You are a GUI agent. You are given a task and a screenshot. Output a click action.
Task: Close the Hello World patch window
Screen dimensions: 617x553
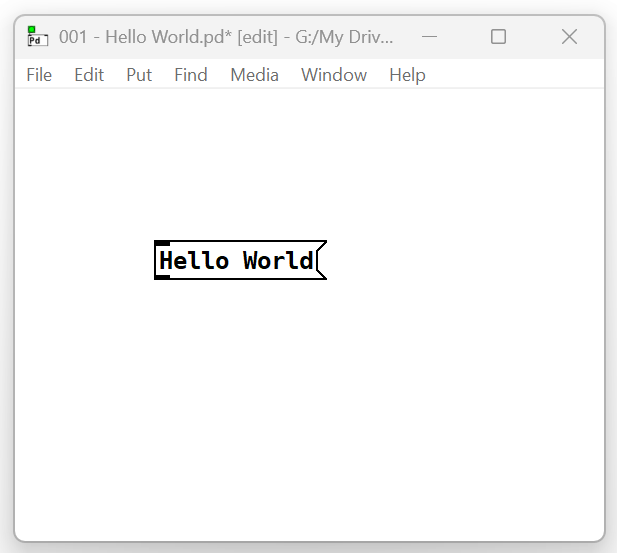point(569,37)
